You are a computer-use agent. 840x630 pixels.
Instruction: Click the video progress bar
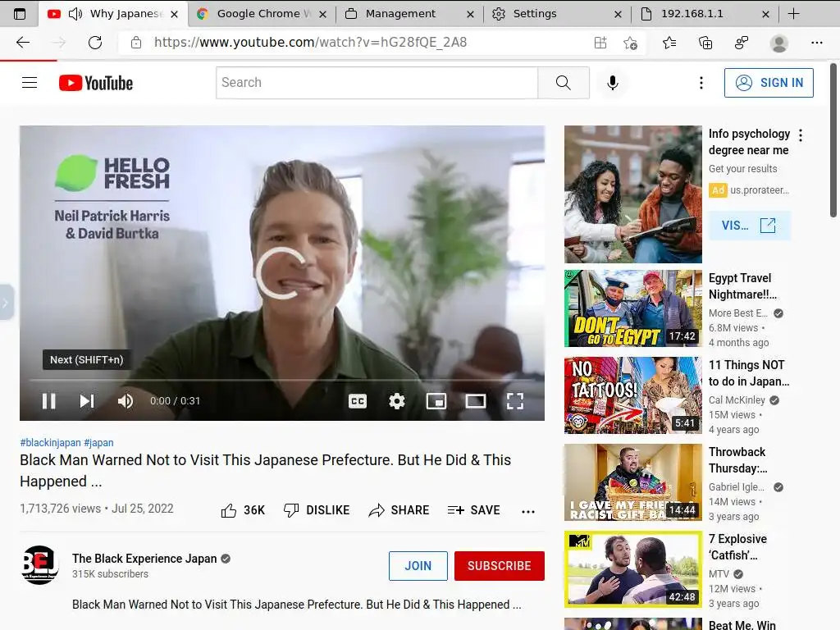(282, 380)
